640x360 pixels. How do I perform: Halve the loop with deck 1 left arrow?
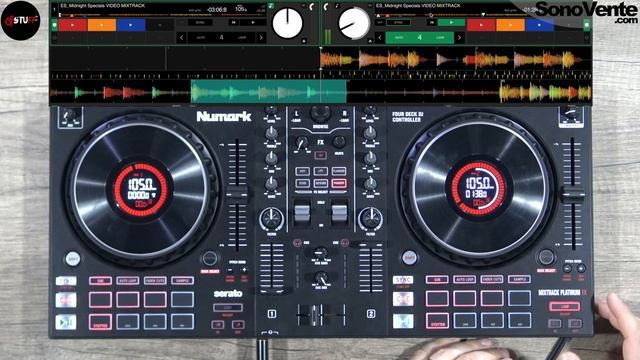tap(182, 38)
